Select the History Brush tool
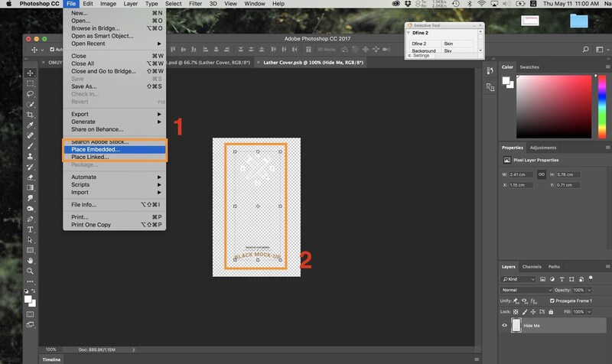The image size is (612, 364). coord(30,167)
